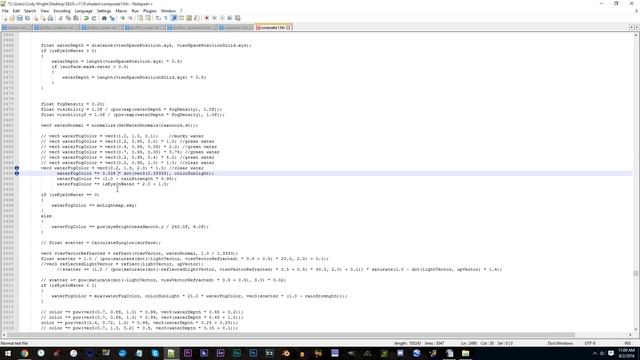
Task: Click Run Macro Multiple Times icon
Action: click(x=230, y=18)
